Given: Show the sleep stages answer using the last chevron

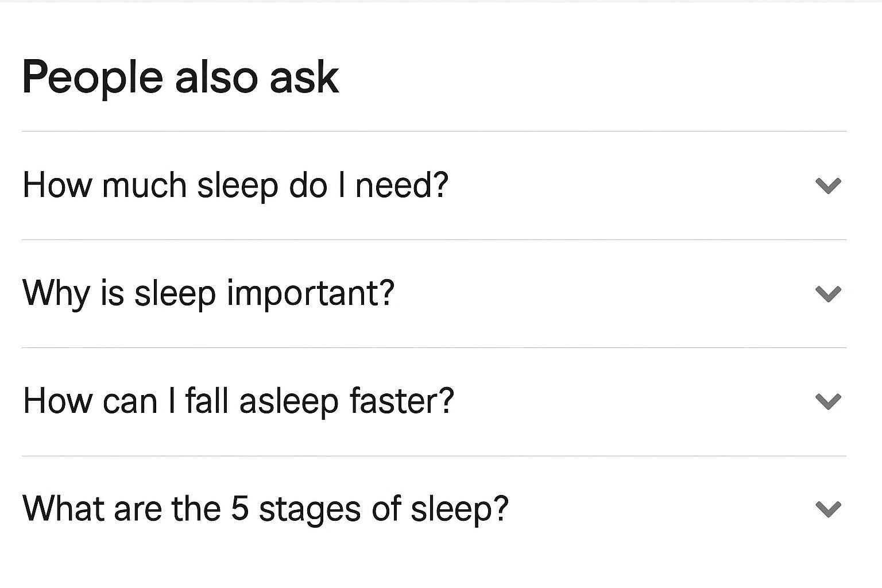Looking at the screenshot, I should pyautogui.click(x=828, y=509).
